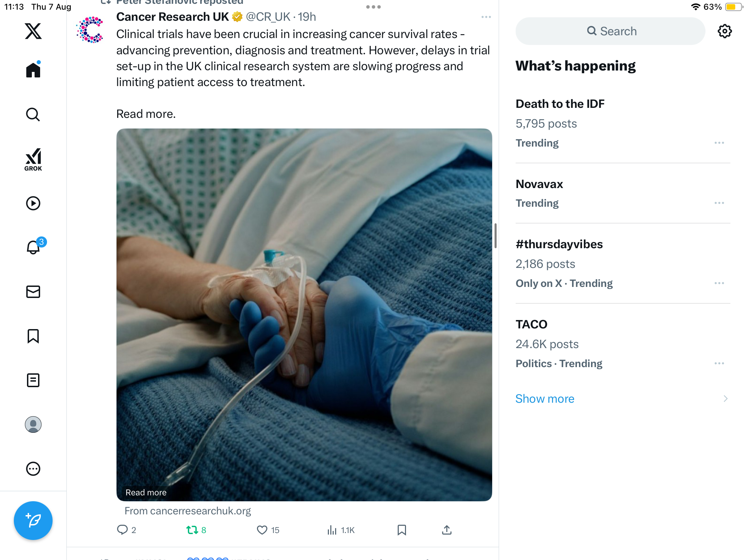Open the #thursdayvibes trending topic

click(x=559, y=244)
